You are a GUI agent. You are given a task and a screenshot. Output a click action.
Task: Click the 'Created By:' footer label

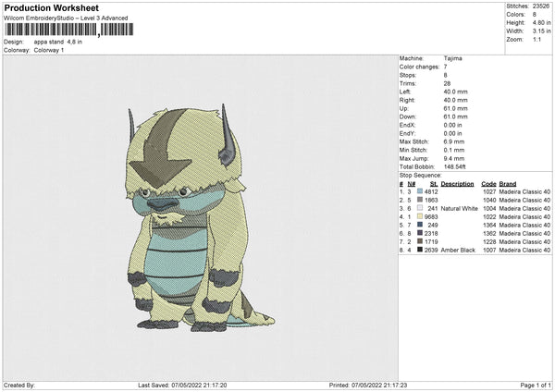coord(19,386)
